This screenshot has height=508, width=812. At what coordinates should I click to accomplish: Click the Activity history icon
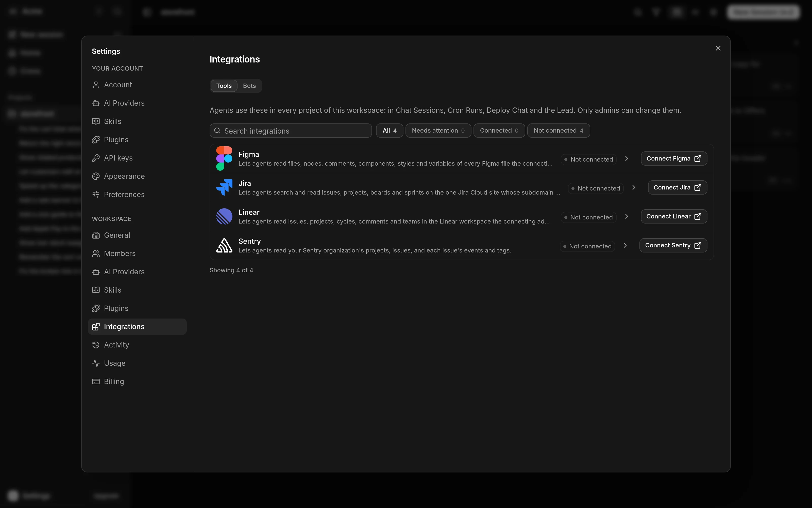(x=96, y=345)
